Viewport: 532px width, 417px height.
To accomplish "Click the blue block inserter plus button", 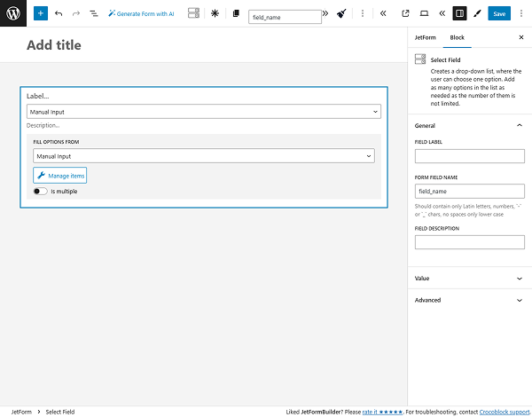I will point(41,13).
